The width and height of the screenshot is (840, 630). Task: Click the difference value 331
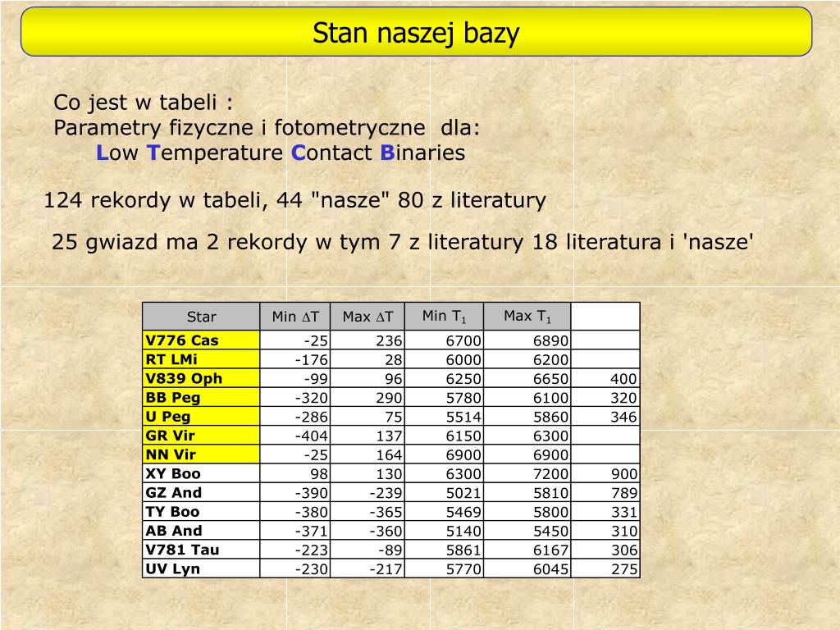pyautogui.click(x=623, y=512)
